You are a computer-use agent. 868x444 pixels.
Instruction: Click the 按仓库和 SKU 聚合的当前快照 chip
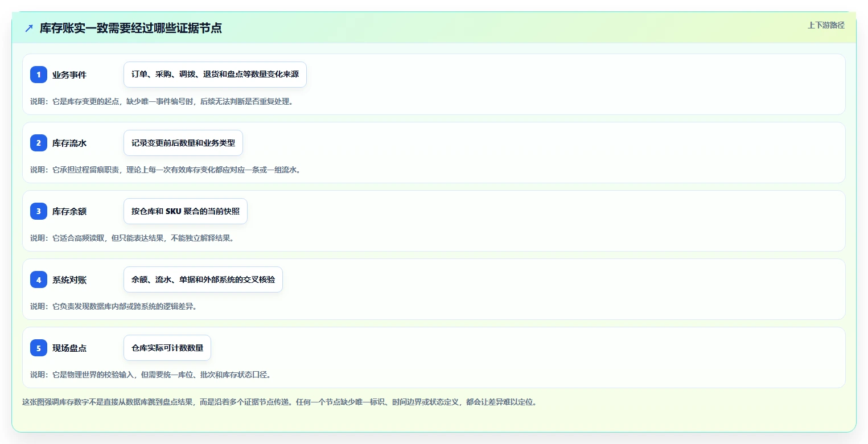[x=186, y=211]
